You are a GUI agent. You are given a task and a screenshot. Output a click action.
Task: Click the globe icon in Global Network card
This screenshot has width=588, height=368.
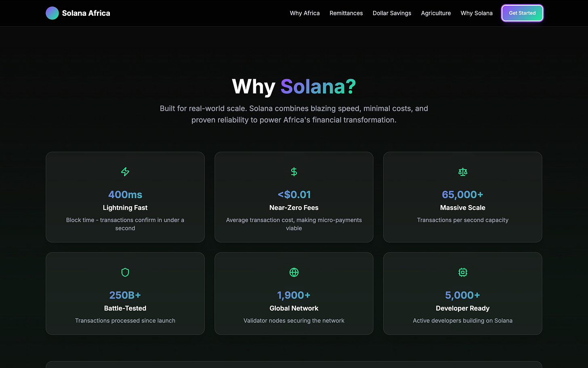click(x=294, y=272)
